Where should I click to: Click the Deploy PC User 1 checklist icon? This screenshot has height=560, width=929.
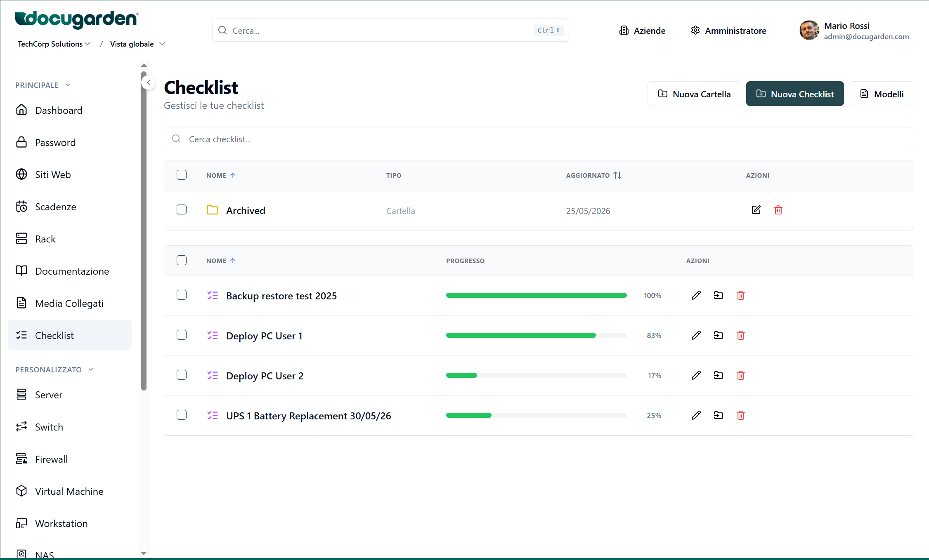click(213, 335)
